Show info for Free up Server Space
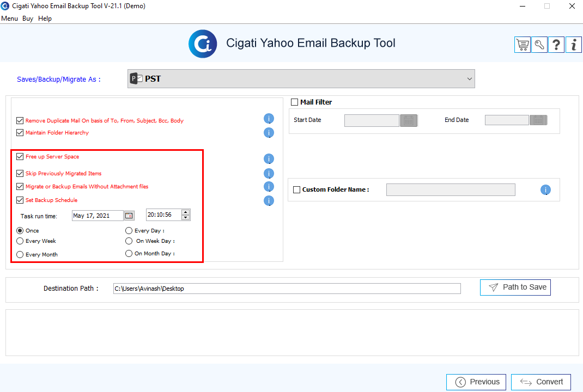The image size is (583, 392). point(269,159)
